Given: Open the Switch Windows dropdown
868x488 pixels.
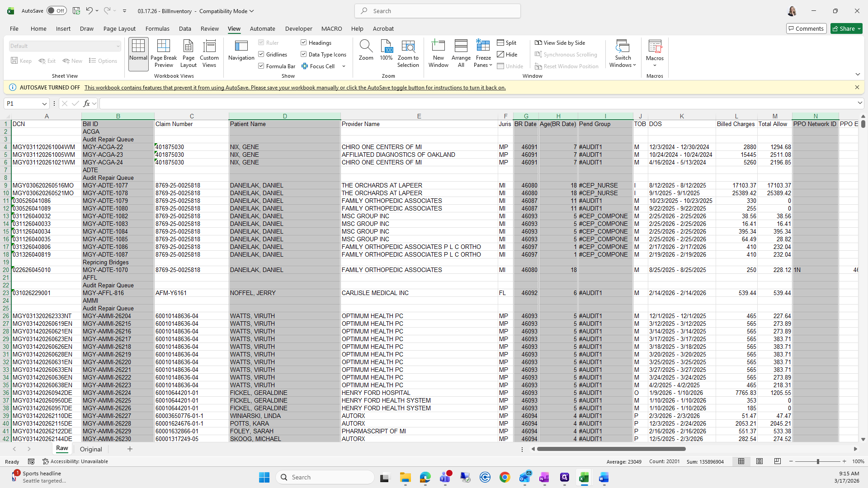Looking at the screenshot, I should click(623, 53).
